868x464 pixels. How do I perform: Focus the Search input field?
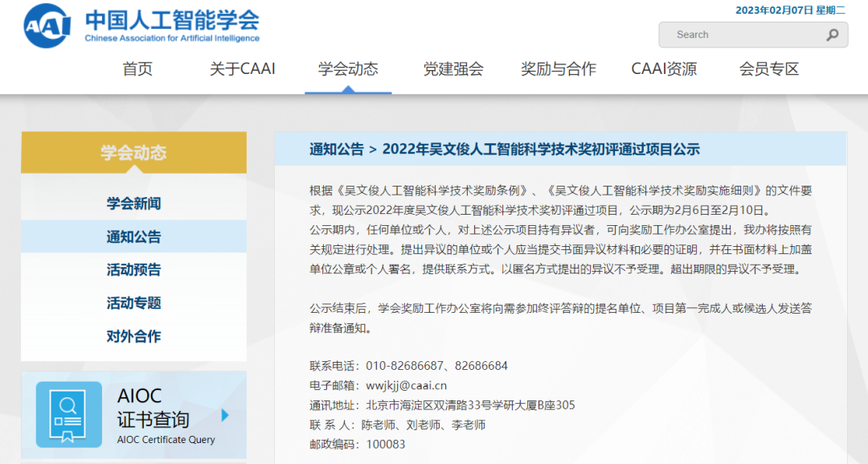pyautogui.click(x=753, y=35)
